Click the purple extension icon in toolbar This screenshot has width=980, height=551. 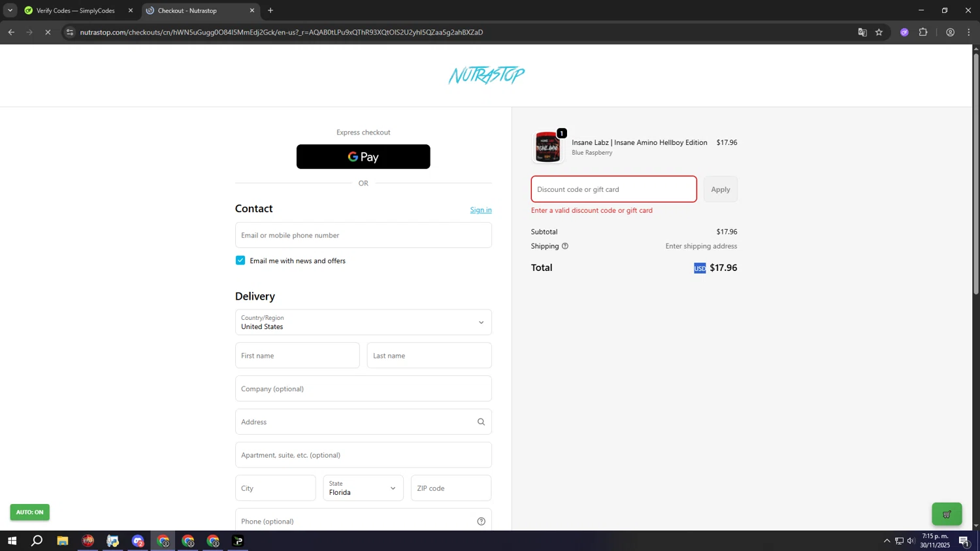point(904,32)
